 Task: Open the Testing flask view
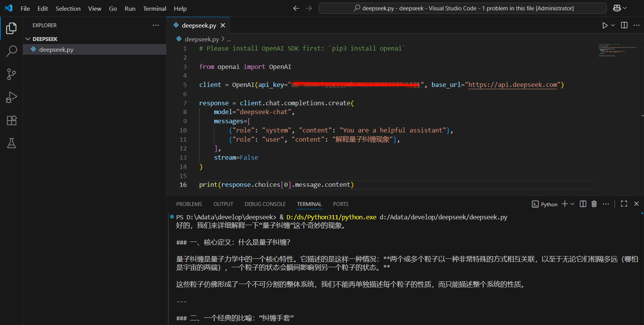click(11, 143)
